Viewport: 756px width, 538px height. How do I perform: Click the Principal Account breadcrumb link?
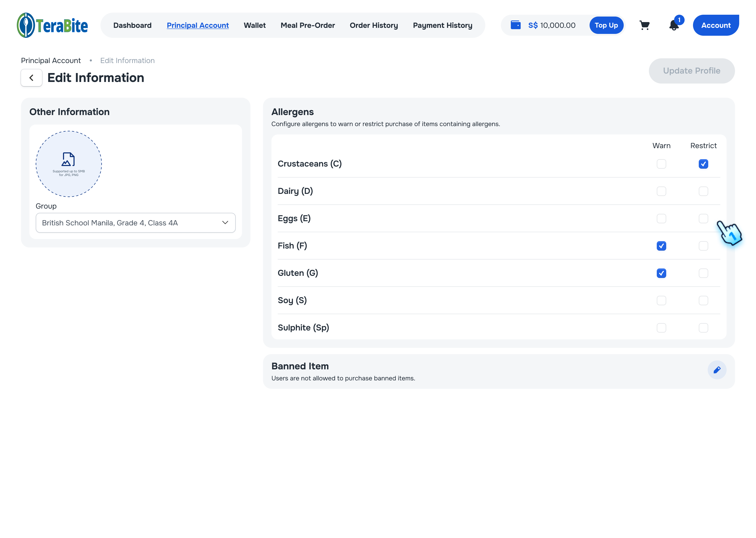51,60
